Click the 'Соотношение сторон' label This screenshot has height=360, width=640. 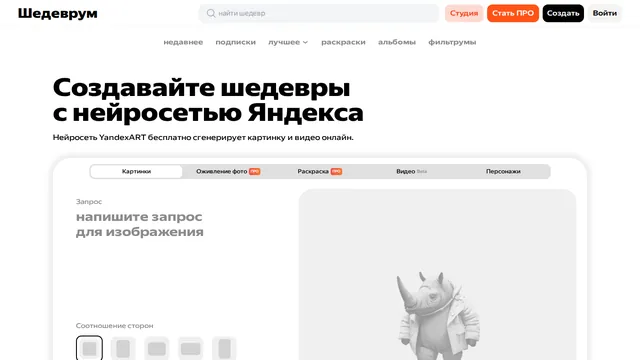pos(115,326)
